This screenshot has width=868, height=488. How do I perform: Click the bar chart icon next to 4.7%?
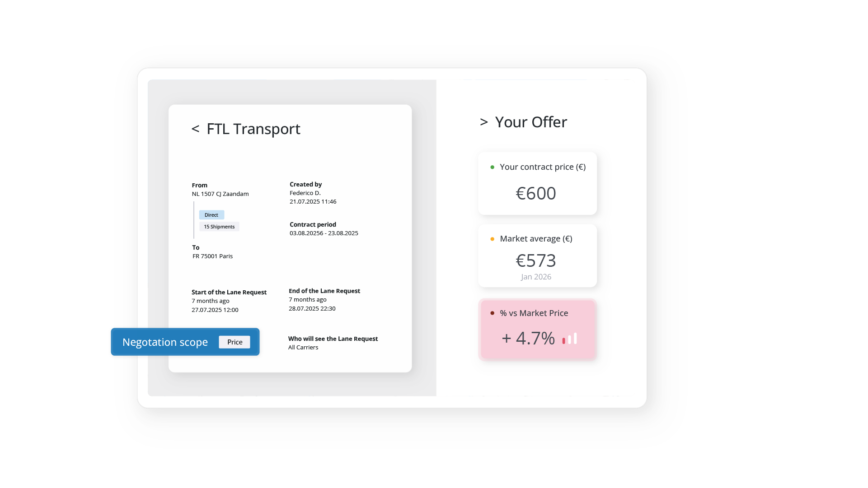click(x=569, y=339)
